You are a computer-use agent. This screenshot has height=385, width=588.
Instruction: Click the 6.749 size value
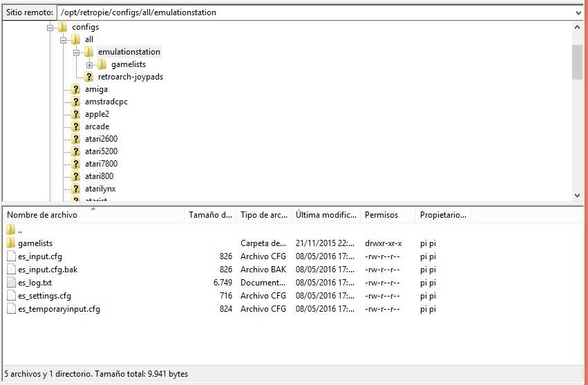222,283
